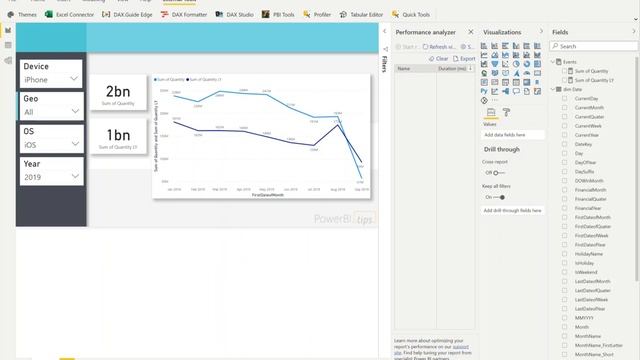Launch the Profiler external tool

click(x=317, y=14)
